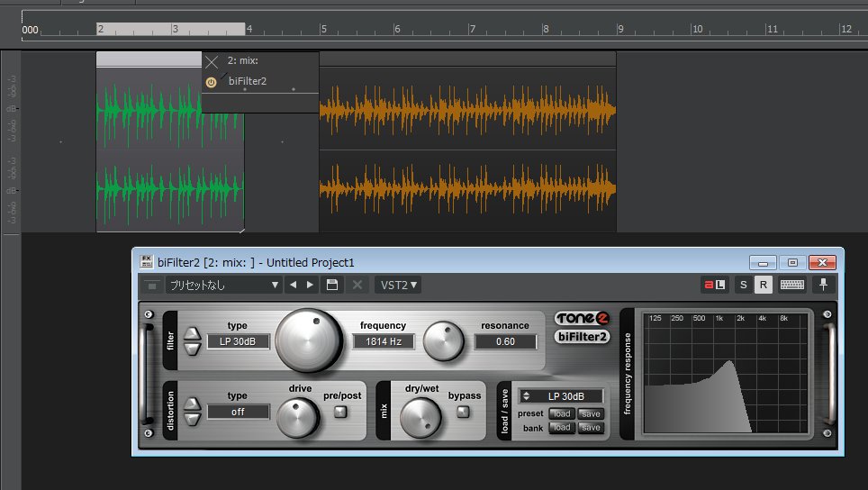Screen dimensions: 868x490
Task: Step filter type up arrow
Action: [x=193, y=333]
